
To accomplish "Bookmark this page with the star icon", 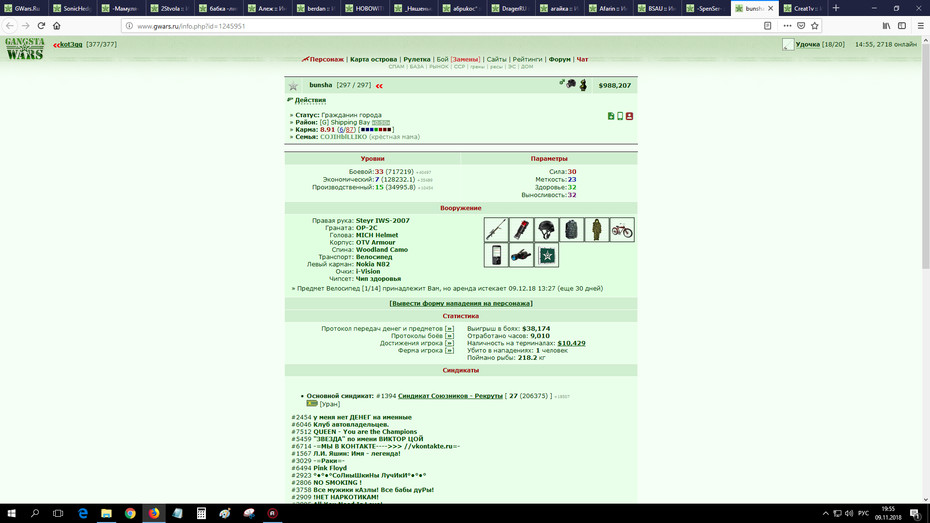I will tap(814, 25).
